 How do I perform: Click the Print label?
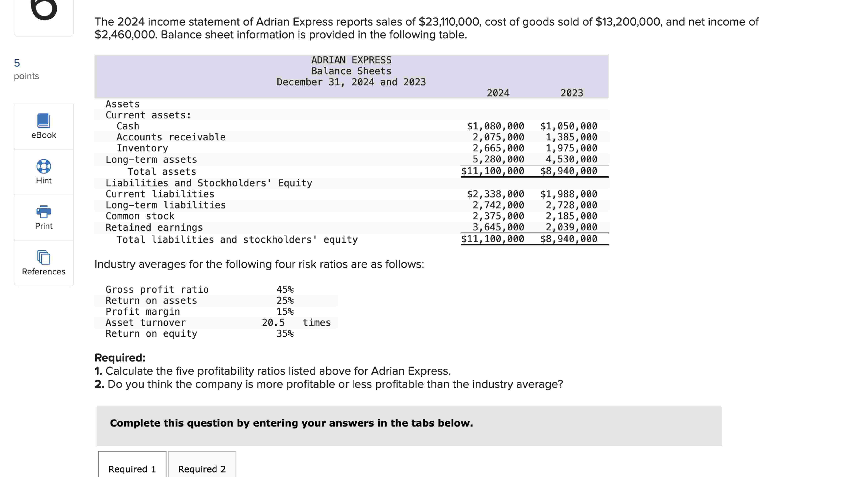44,226
